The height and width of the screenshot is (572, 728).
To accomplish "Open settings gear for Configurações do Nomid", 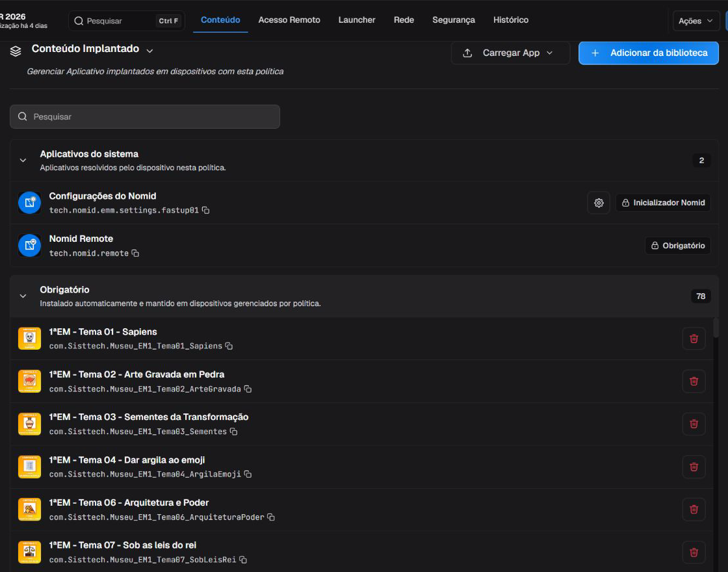I will point(599,203).
